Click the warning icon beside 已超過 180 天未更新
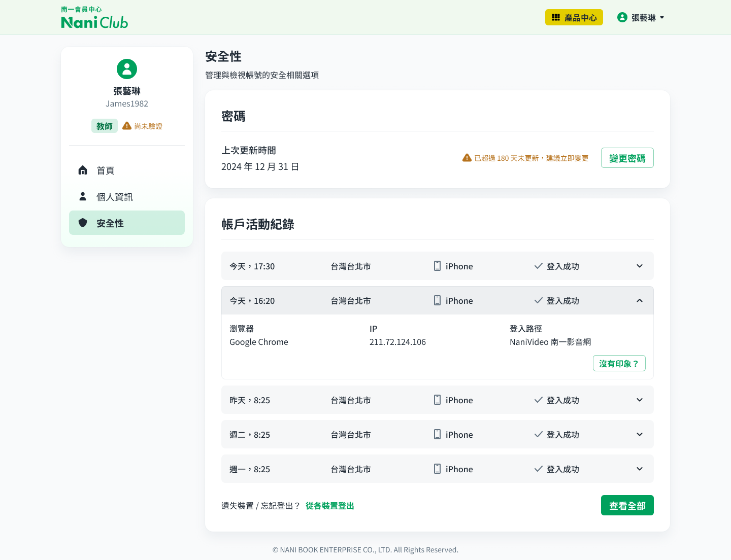The image size is (731, 560). (467, 158)
